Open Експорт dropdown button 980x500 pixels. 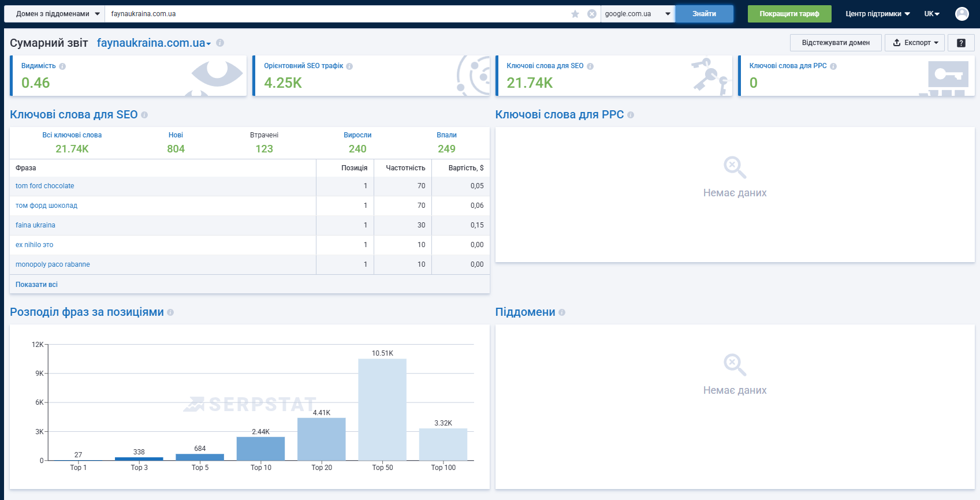[915, 43]
